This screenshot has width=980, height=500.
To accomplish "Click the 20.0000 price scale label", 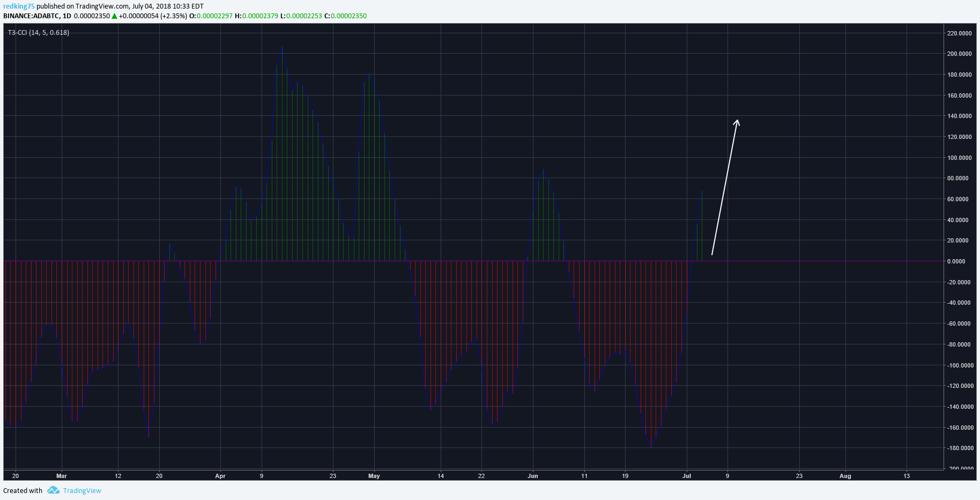I will pos(957,240).
